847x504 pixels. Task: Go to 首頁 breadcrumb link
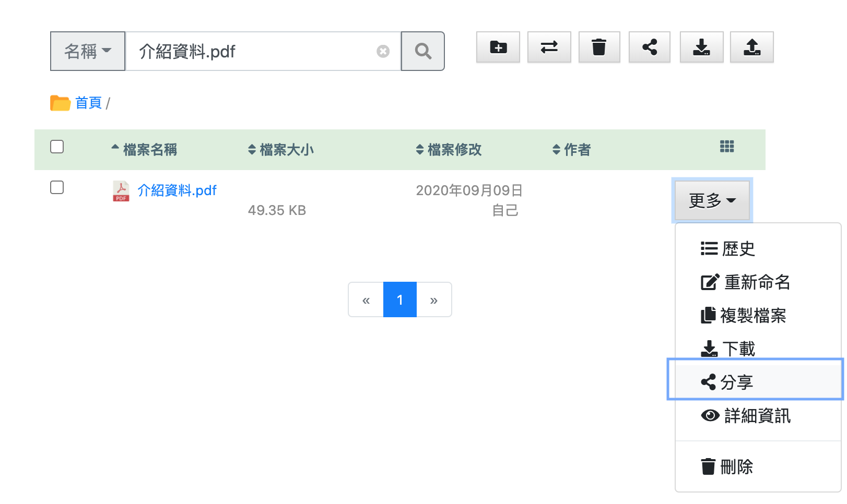pyautogui.click(x=88, y=103)
